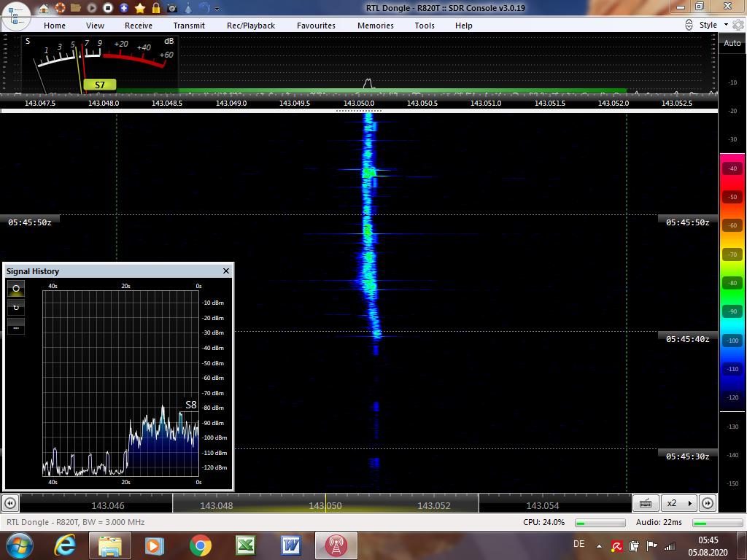Open the Transmit ribbon tab

189,26
